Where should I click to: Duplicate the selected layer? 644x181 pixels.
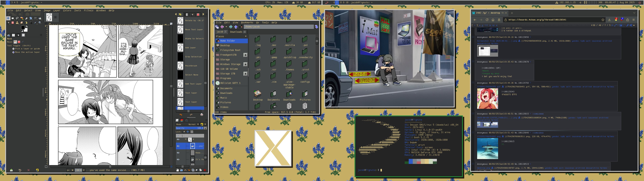coord(193,170)
